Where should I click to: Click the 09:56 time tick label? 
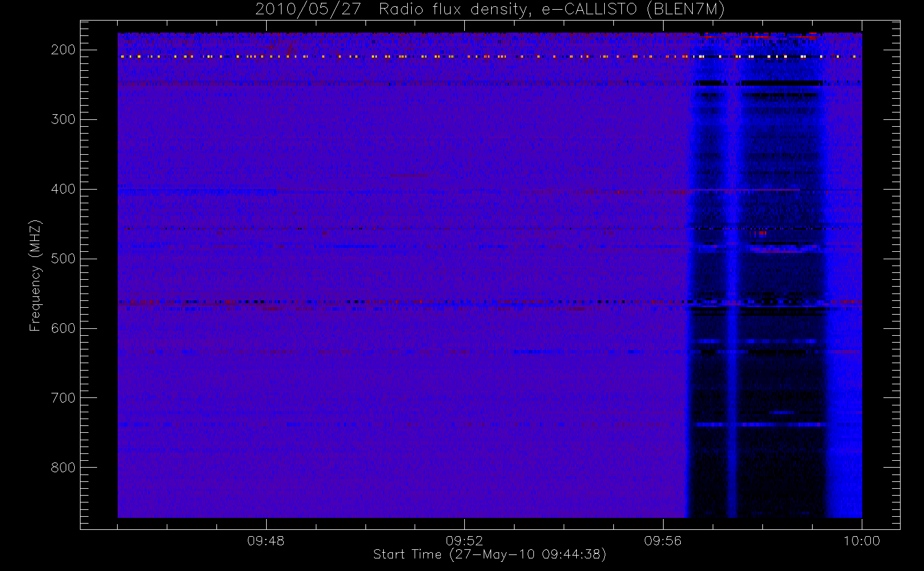point(663,541)
